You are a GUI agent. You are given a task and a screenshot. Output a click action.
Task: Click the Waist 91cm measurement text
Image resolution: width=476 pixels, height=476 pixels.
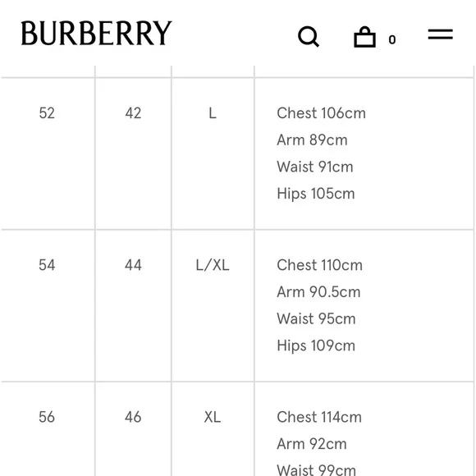pos(315,167)
